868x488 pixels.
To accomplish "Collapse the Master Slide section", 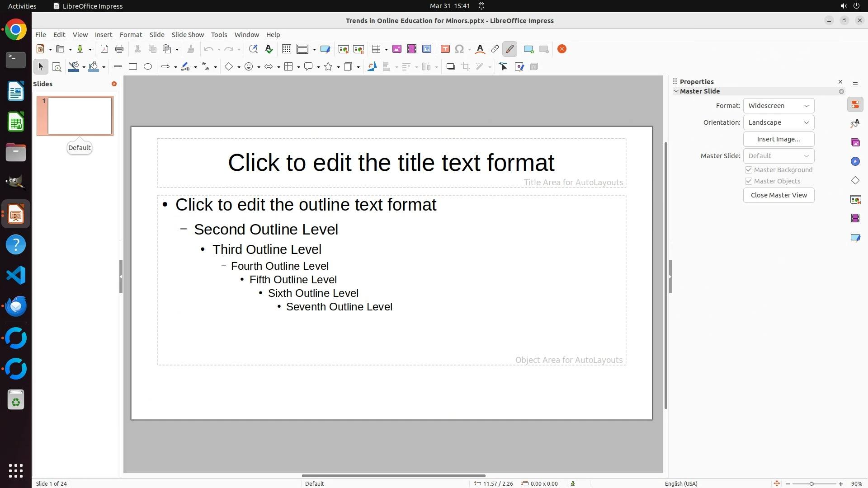I will coord(676,91).
